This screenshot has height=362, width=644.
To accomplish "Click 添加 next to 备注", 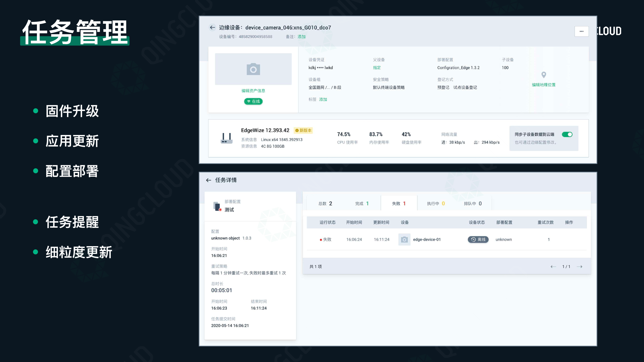I will coord(302,37).
